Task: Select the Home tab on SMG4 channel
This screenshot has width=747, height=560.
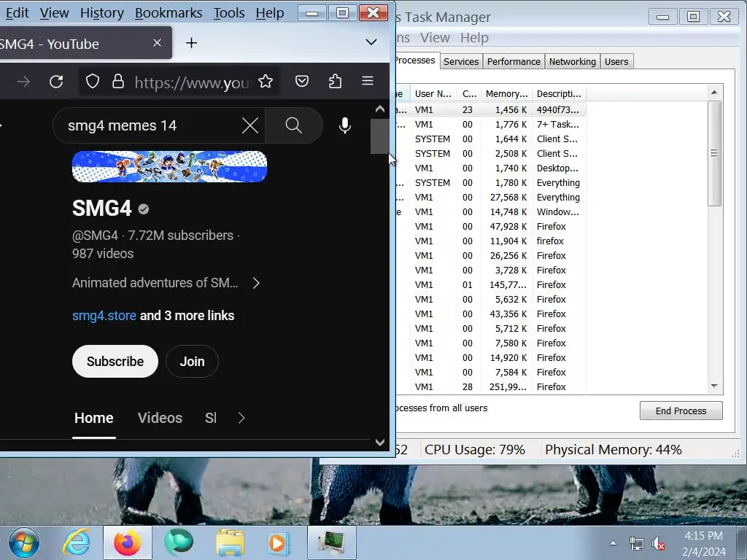Action: click(94, 418)
